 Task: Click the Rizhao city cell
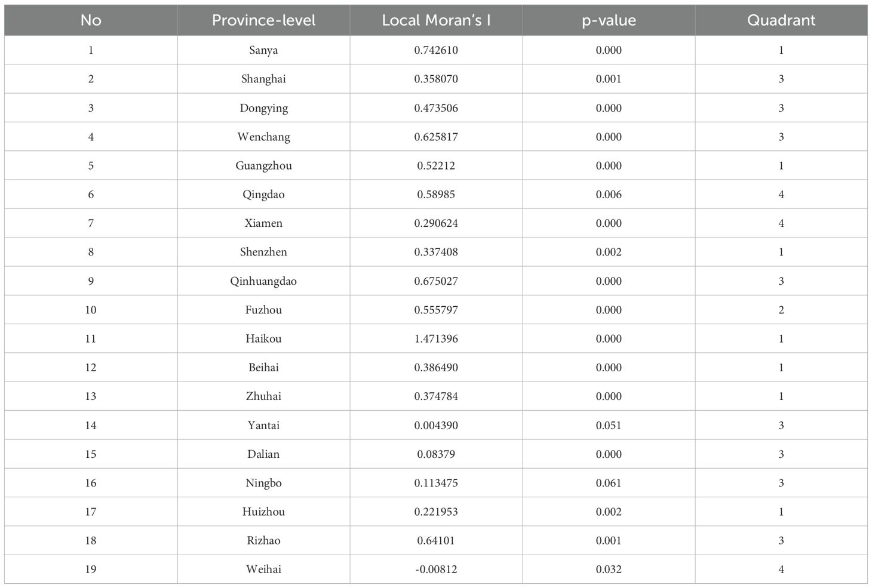263,540
